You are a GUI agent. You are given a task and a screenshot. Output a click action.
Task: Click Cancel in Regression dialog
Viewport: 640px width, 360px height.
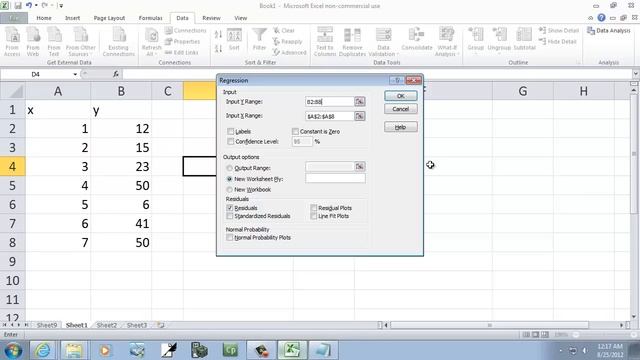click(x=401, y=109)
